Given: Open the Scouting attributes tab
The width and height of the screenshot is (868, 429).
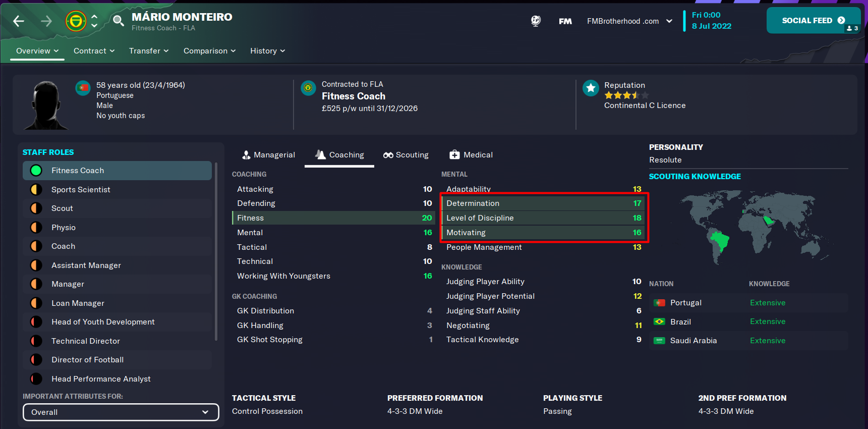Looking at the screenshot, I should (406, 155).
